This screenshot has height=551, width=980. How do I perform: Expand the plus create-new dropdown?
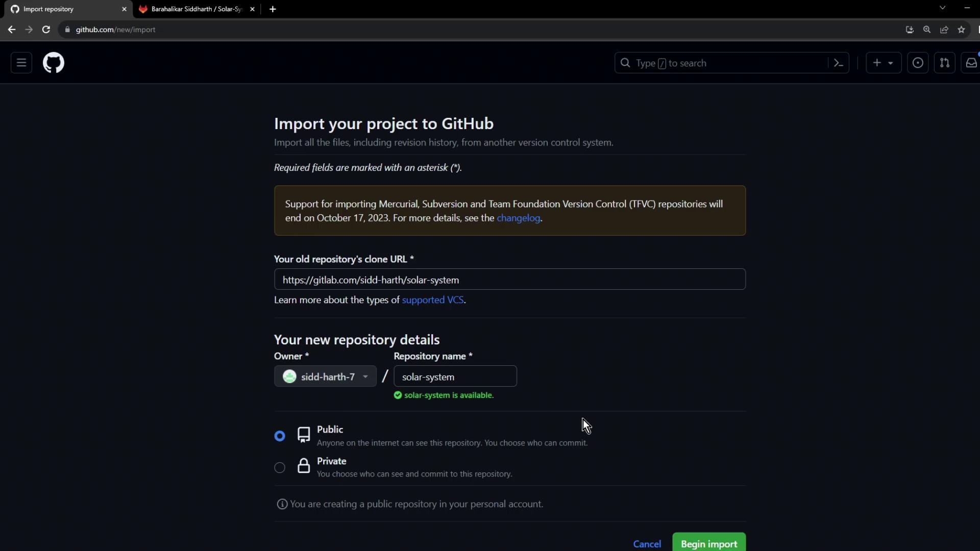pos(884,63)
